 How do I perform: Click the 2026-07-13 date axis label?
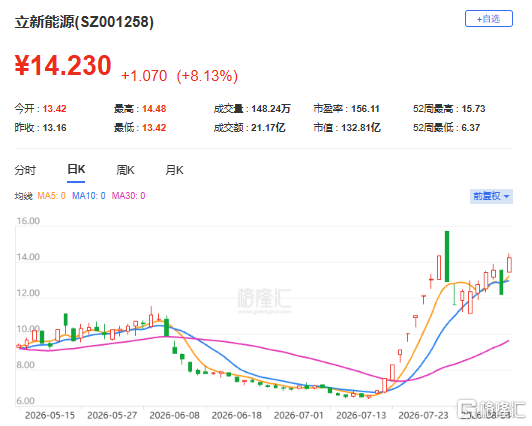pos(361,415)
